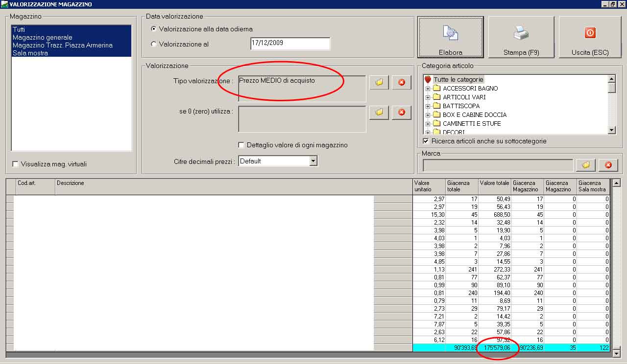The image size is (627, 364).
Task: Select 'Magazzino Trazz. Piazza Armerina'
Action: point(72,45)
